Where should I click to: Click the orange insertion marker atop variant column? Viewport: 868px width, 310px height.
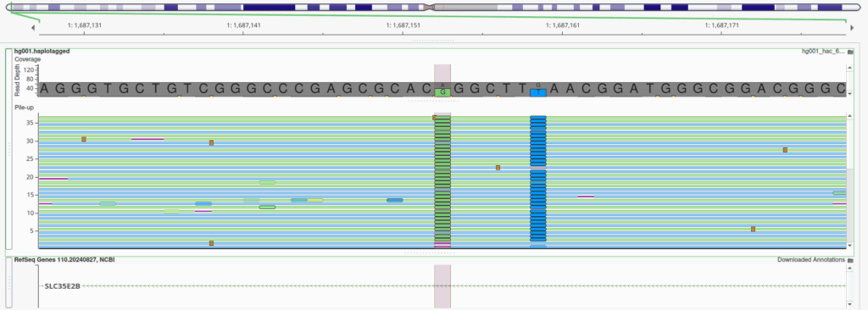(x=435, y=118)
